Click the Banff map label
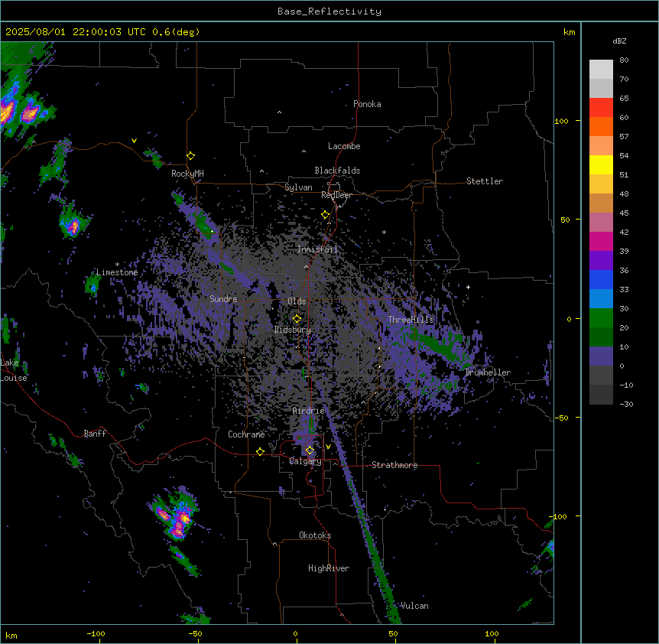659x644 pixels. point(95,434)
